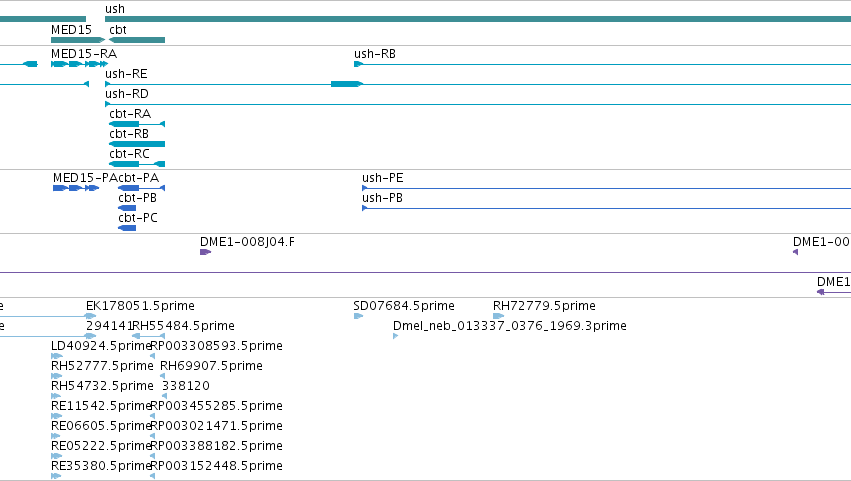The height and width of the screenshot is (481, 851).
Task: Select the MED15 gene bar
Action: click(x=78, y=40)
